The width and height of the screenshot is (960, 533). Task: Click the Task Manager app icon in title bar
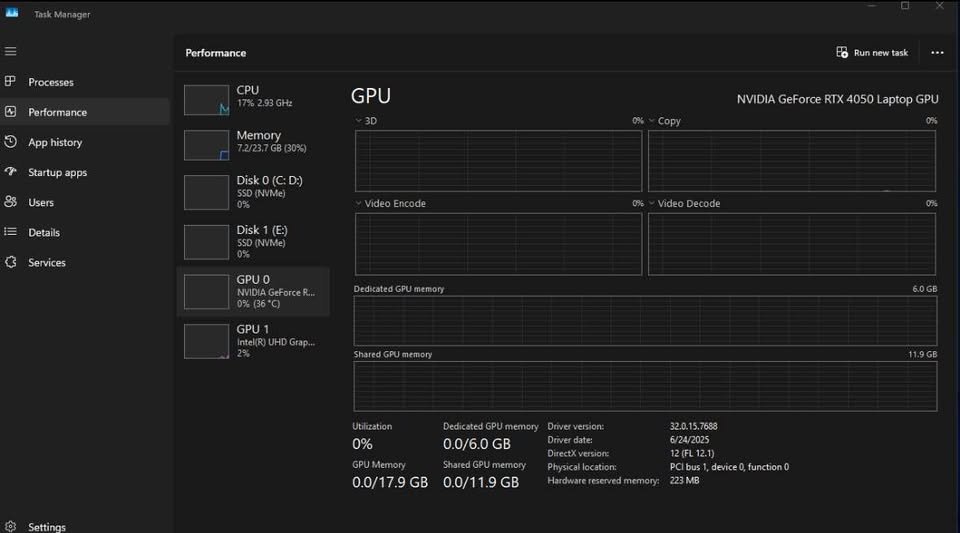12,13
